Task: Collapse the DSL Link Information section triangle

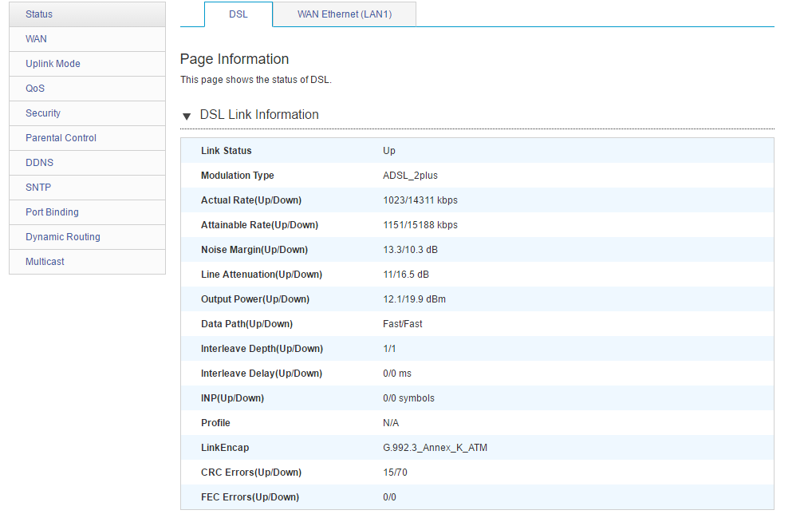Action: (x=187, y=117)
